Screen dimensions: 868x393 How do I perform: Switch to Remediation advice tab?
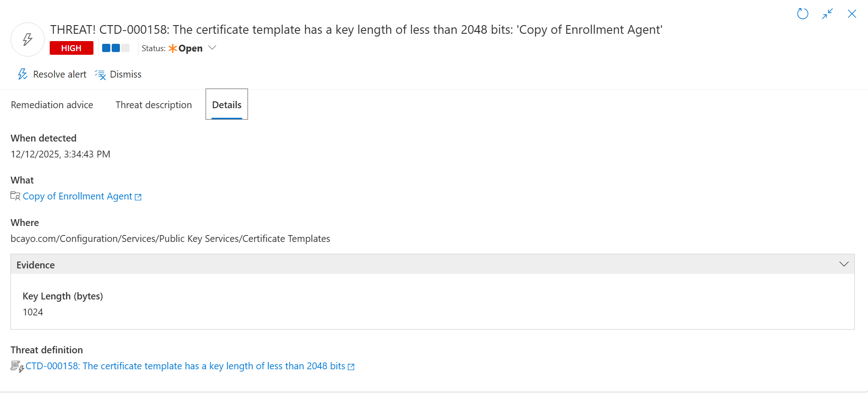52,105
